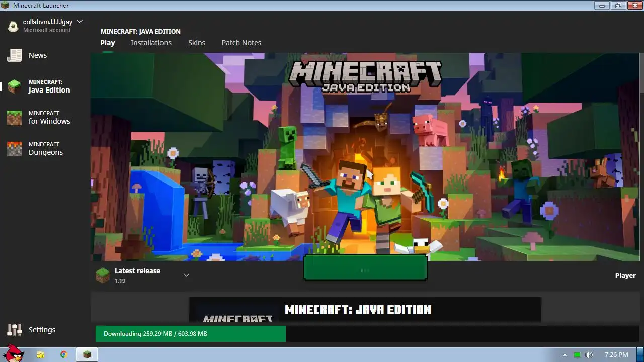Image resolution: width=644 pixels, height=362 pixels.
Task: Click the Latest release label
Action: (137, 270)
